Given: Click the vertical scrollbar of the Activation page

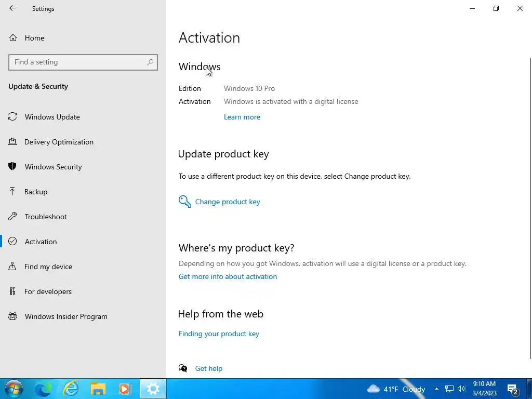Looking at the screenshot, I should point(530,208).
